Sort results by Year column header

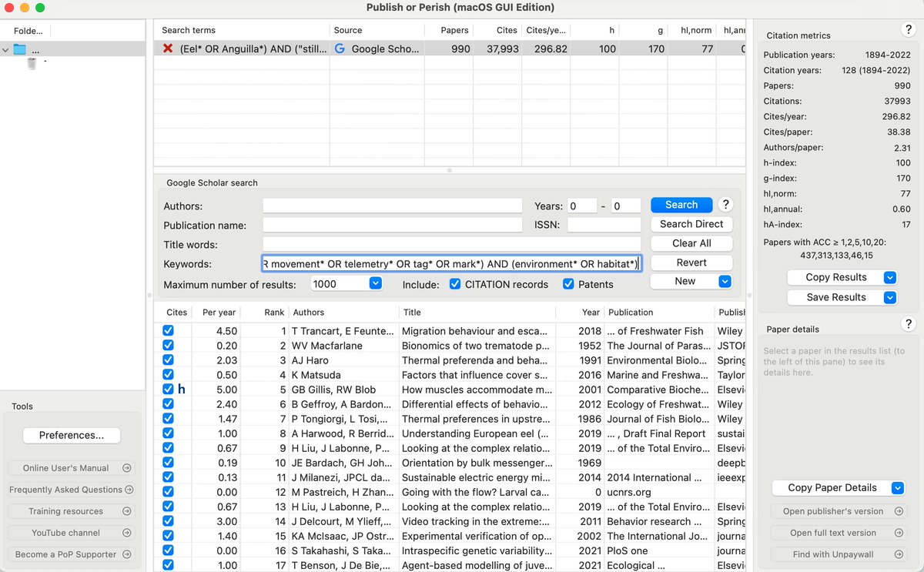click(591, 313)
